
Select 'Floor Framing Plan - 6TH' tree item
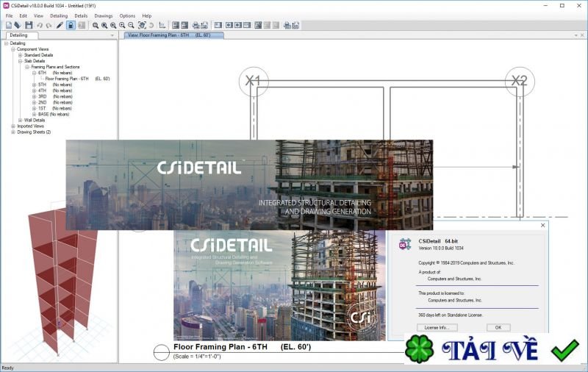77,79
